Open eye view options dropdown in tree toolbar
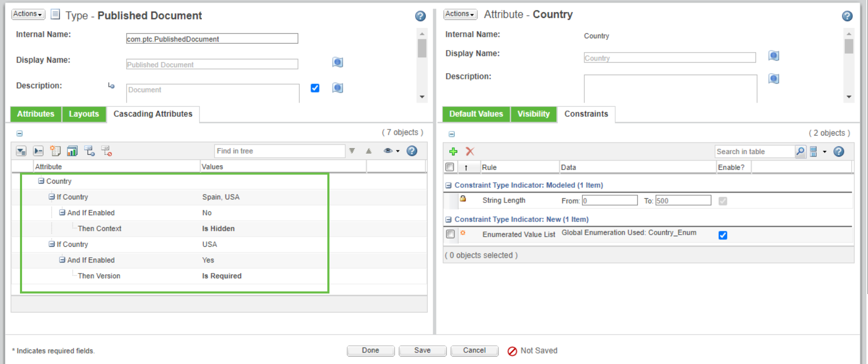The image size is (868, 364). coord(391,151)
